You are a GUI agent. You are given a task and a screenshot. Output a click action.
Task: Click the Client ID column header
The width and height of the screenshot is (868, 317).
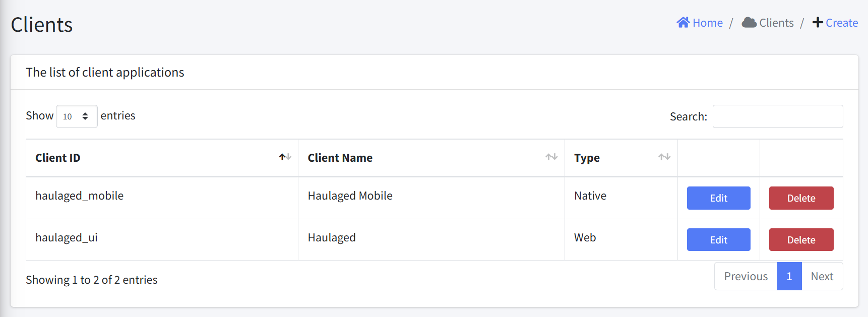pyautogui.click(x=162, y=158)
